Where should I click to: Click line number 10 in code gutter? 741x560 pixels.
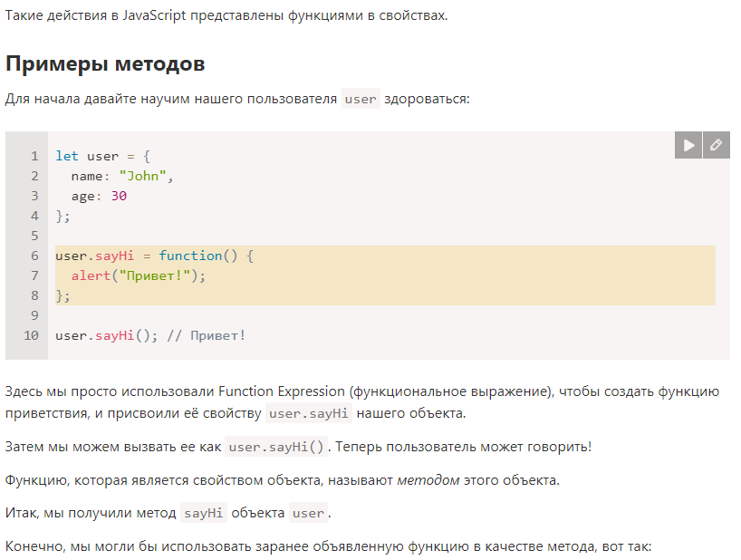31,335
